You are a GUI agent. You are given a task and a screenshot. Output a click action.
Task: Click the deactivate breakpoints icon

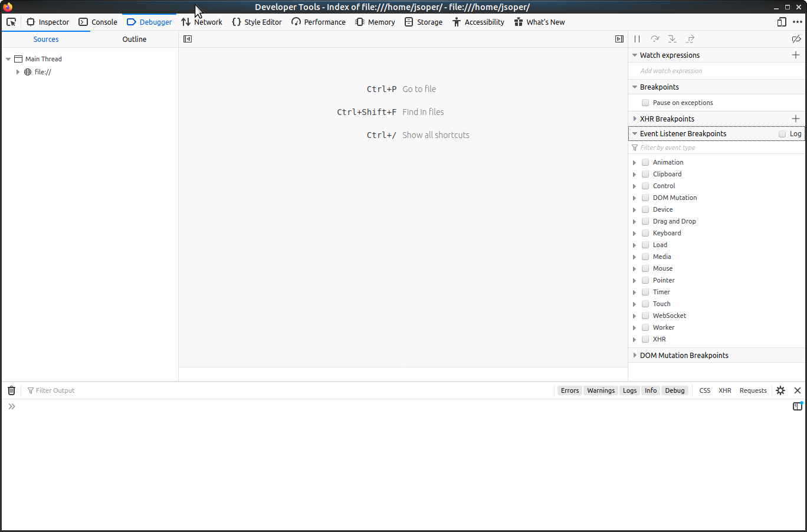click(796, 39)
